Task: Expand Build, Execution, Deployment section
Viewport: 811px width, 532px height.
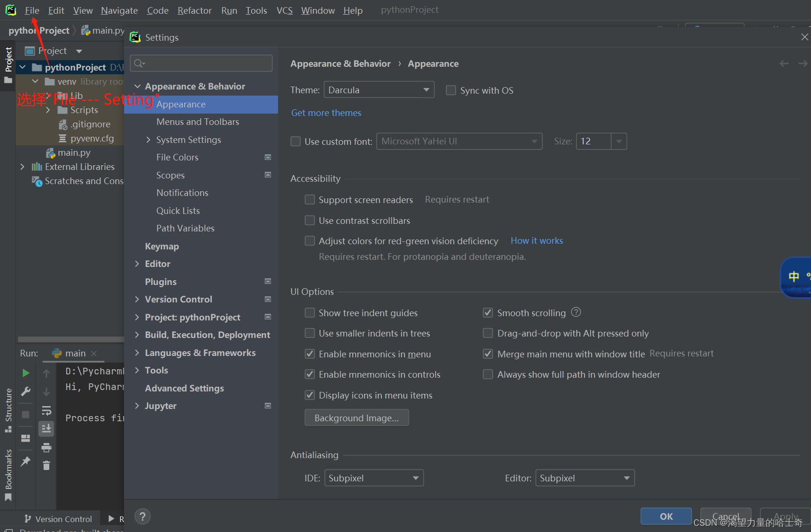Action: coord(137,335)
